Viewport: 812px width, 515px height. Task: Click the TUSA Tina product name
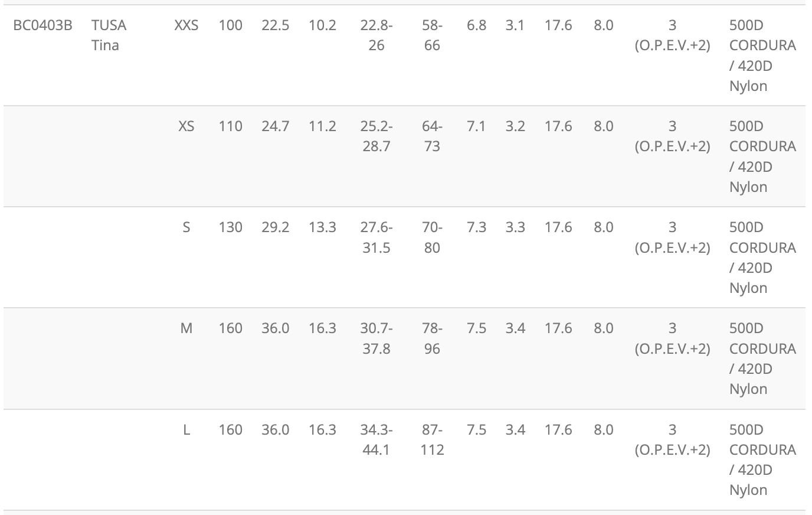(109, 35)
